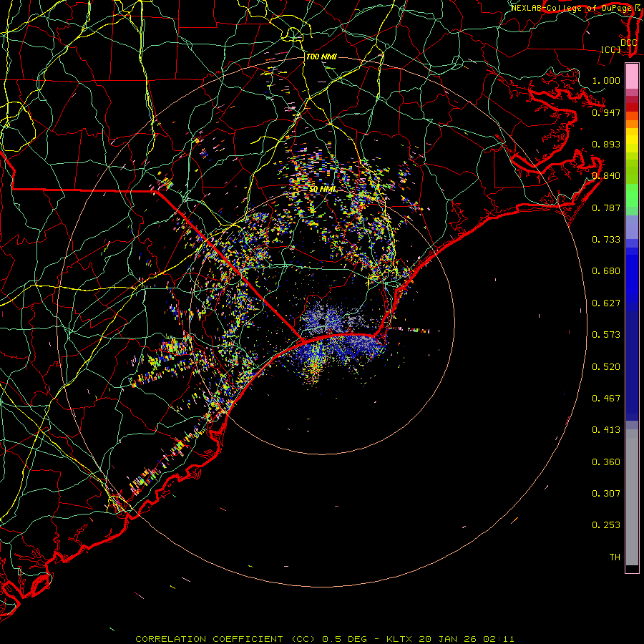The image size is (644, 644).
Task: Click the KLTX station ID in the caption
Action: (x=401, y=639)
